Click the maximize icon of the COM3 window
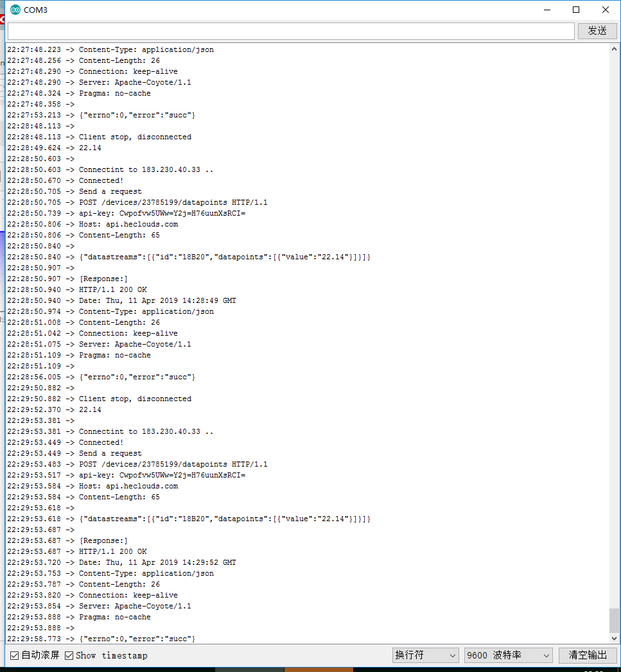This screenshot has height=672, width=621. 575,10
